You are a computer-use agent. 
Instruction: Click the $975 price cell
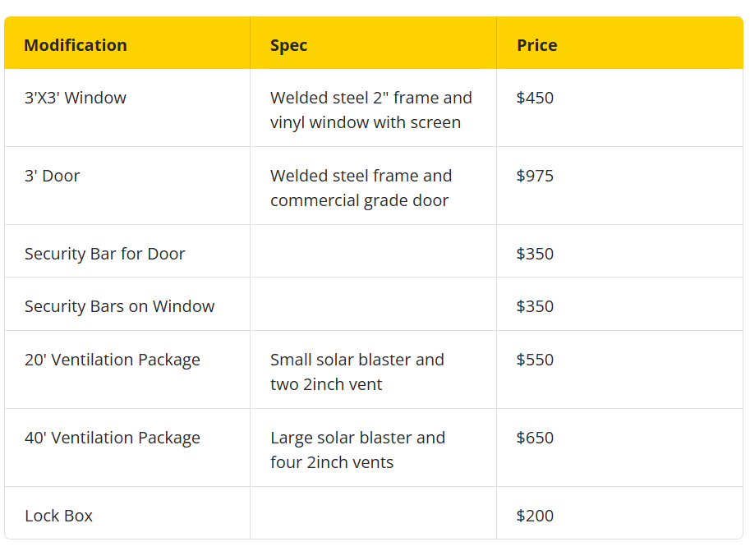pos(535,176)
